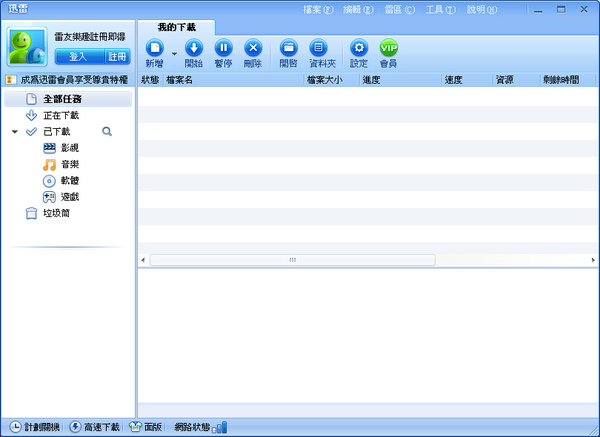Viewport: 600px width, 437px height.
Task: Select the 音樂 music category
Action: point(70,165)
